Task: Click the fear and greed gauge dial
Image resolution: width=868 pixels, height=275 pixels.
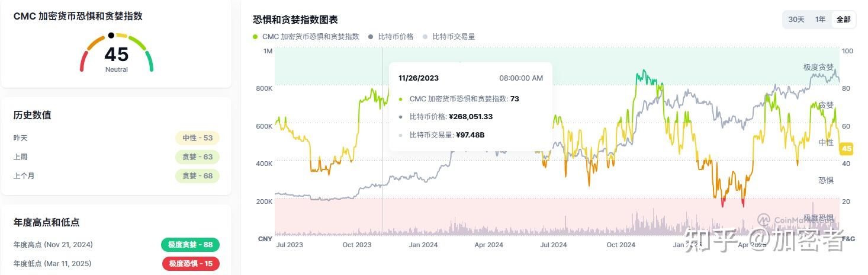Action: (x=116, y=52)
